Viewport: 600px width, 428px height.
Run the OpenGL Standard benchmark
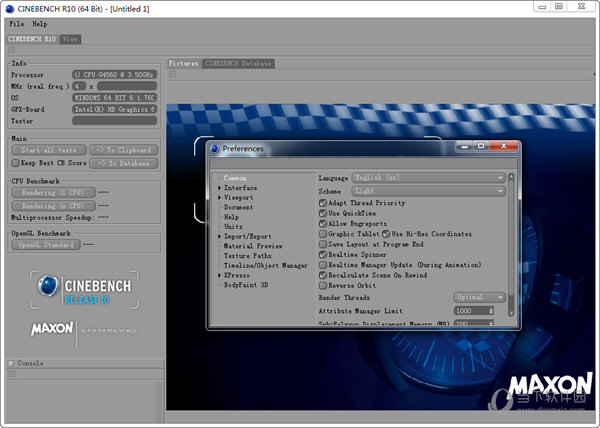tap(46, 245)
